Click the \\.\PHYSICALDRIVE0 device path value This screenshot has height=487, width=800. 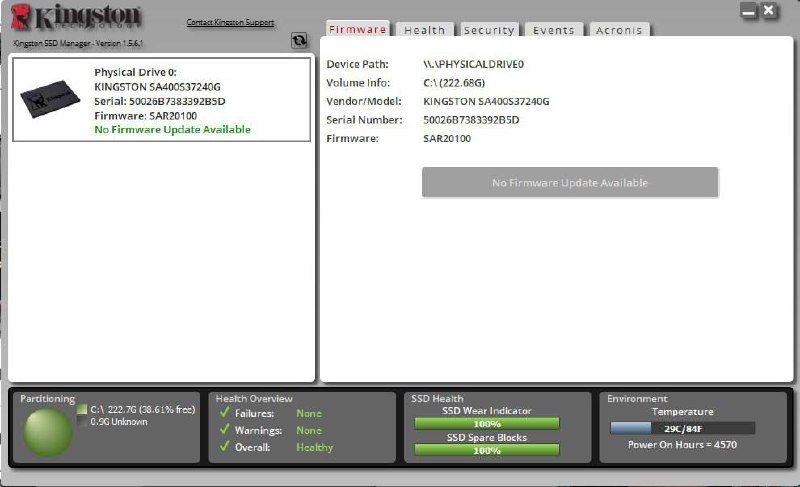[473, 64]
